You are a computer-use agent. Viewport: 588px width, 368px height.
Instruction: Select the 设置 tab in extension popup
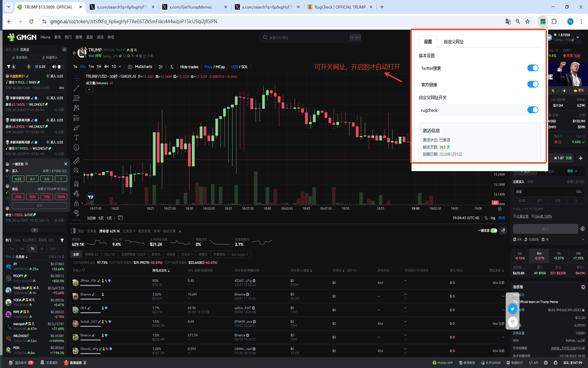point(428,42)
